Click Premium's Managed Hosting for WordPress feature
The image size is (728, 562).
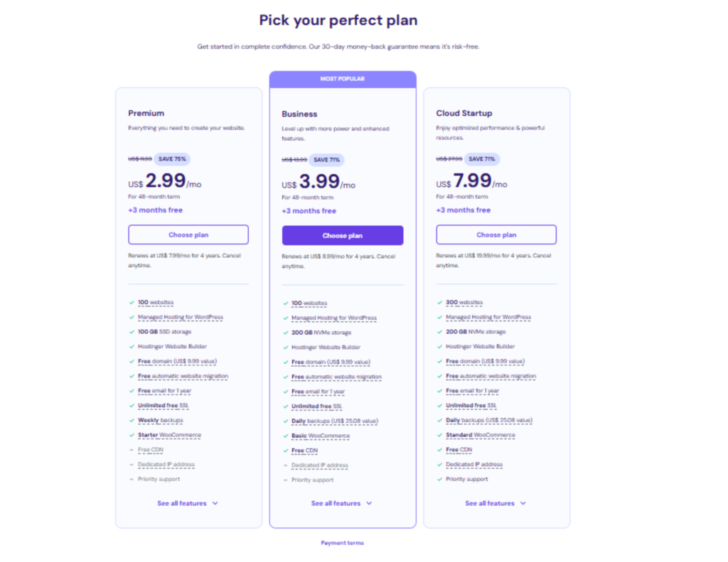[180, 317]
